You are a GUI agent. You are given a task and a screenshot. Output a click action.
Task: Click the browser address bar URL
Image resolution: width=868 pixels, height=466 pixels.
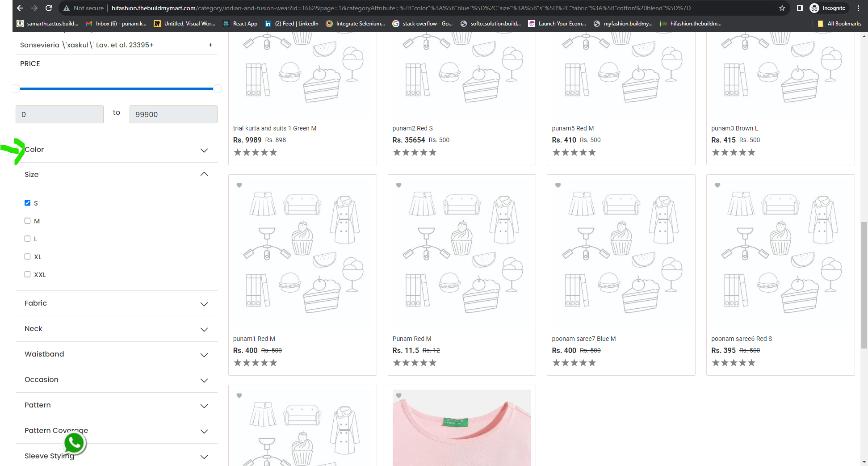click(x=401, y=8)
